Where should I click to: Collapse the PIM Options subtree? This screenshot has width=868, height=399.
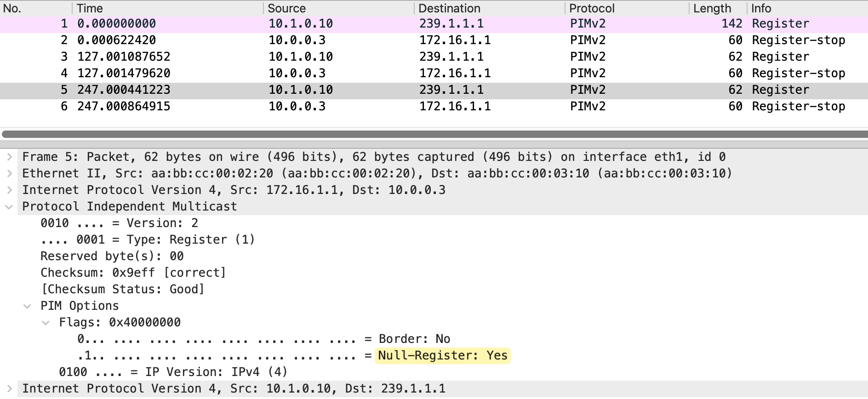pos(28,306)
